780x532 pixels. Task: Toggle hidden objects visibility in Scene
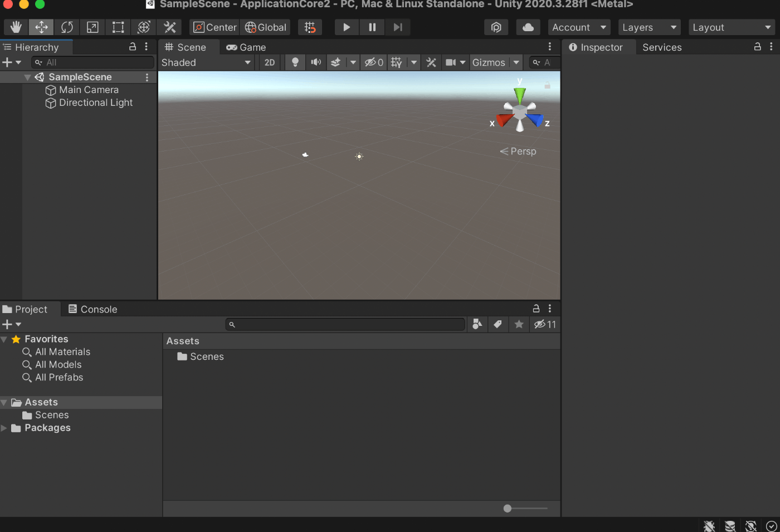[x=374, y=62]
